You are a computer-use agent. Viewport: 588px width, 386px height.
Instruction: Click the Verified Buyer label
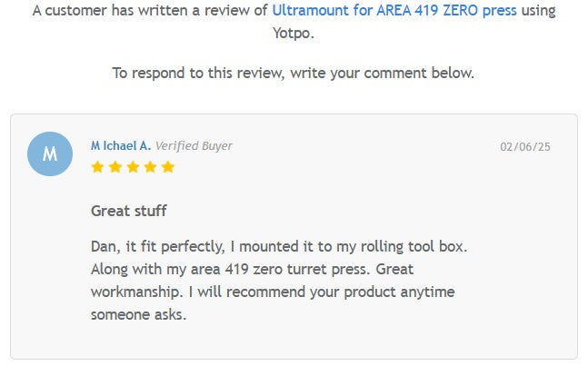point(194,145)
